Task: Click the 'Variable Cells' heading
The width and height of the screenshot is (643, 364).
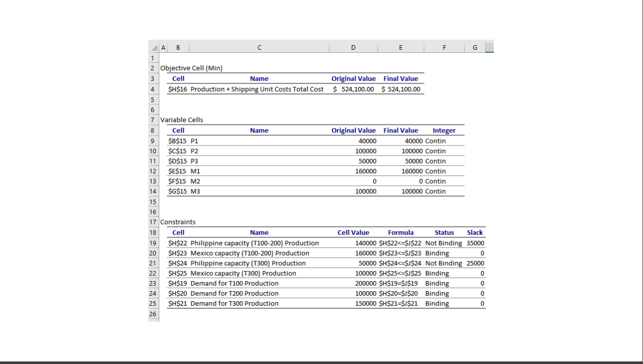Action: point(182,119)
